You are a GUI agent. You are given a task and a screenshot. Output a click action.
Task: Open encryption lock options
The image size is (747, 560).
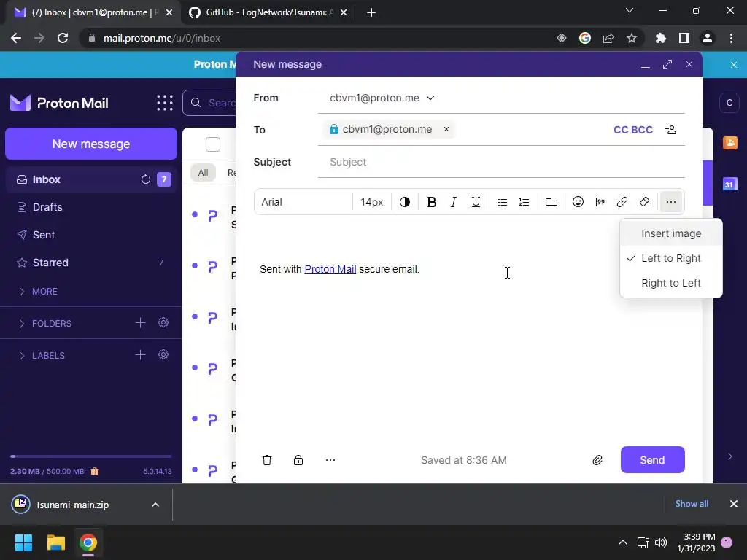pyautogui.click(x=298, y=460)
